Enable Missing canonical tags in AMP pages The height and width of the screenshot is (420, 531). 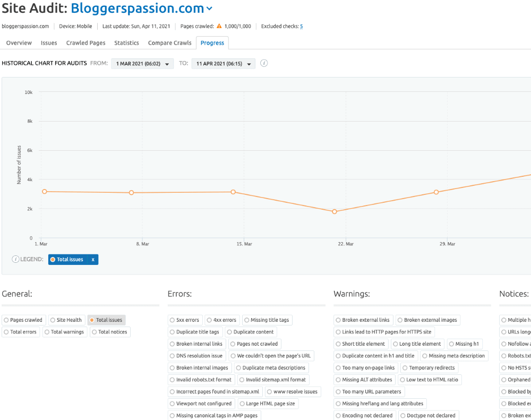pos(214,416)
